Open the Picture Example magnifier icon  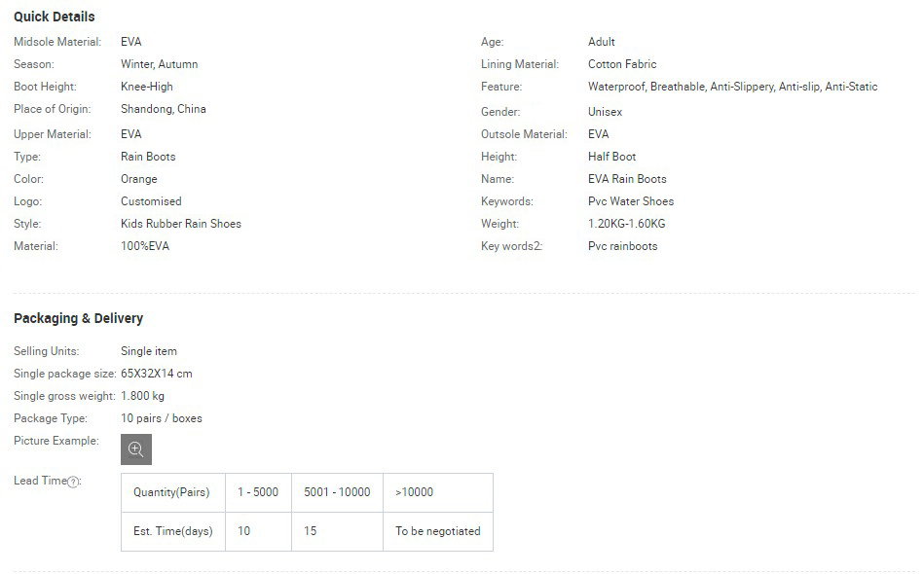pos(136,449)
